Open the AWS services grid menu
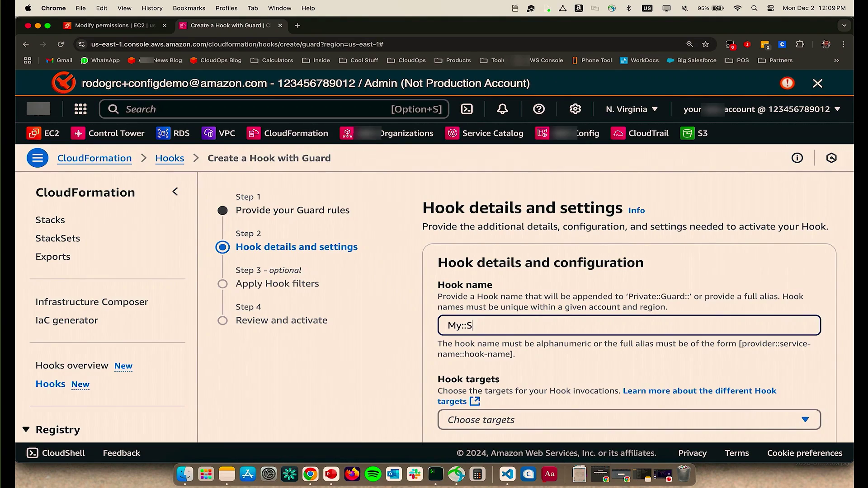 (x=80, y=109)
